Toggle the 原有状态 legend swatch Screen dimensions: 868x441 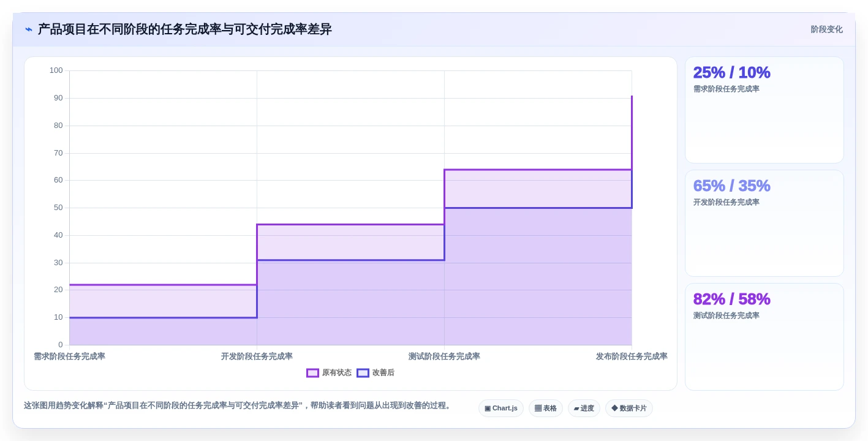[312, 373]
